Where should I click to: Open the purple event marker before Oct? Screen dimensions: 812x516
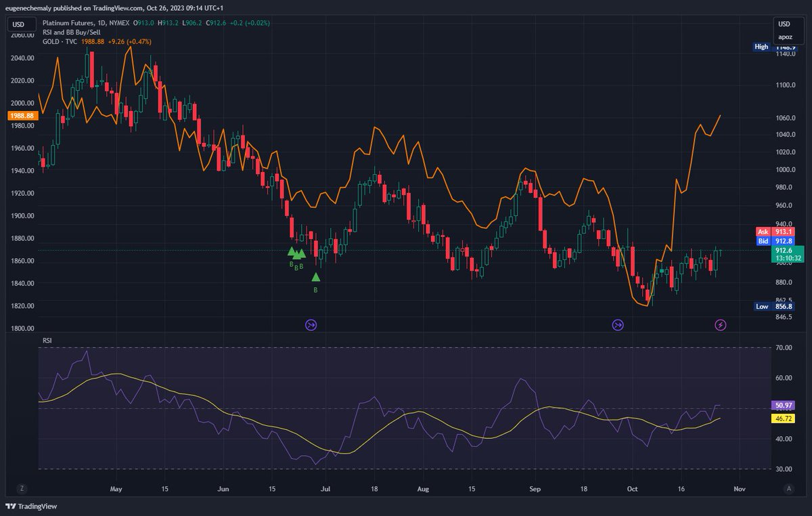click(x=618, y=325)
